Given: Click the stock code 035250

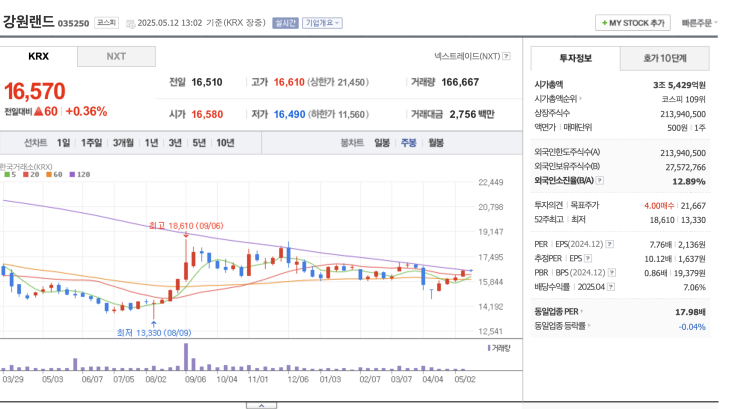Looking at the screenshot, I should pyautogui.click(x=73, y=23).
